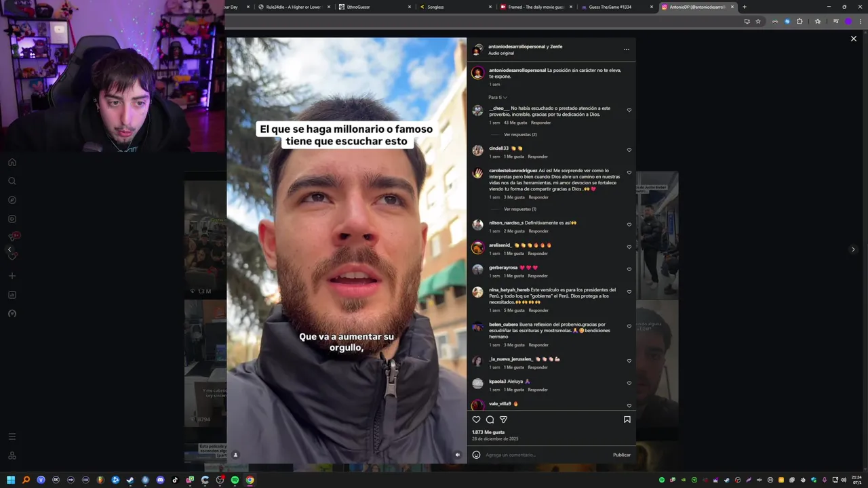
Task: Open a new browser tab
Action: [744, 7]
